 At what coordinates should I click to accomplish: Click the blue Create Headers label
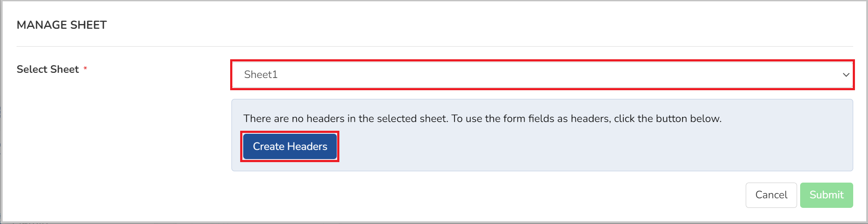290,146
